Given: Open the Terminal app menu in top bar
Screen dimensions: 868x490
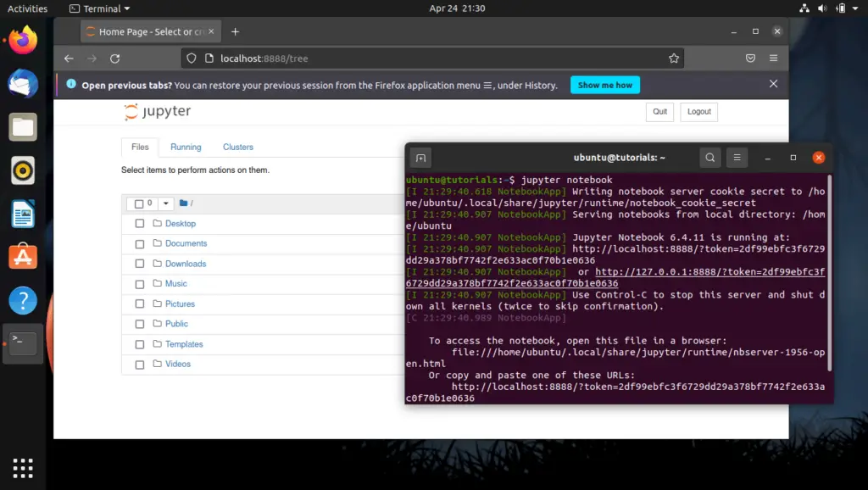Looking at the screenshot, I should (100, 8).
